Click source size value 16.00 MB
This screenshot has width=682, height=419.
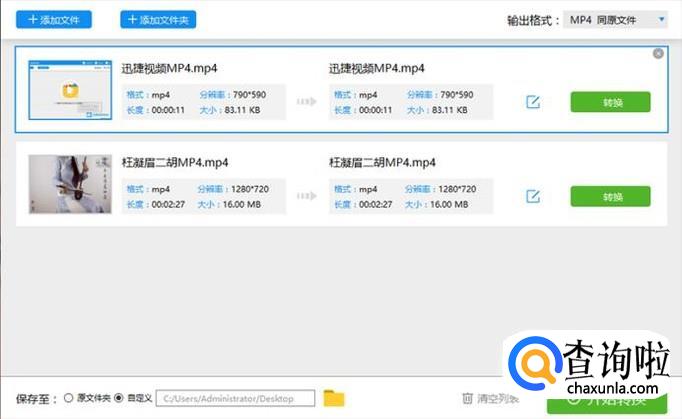(242, 204)
